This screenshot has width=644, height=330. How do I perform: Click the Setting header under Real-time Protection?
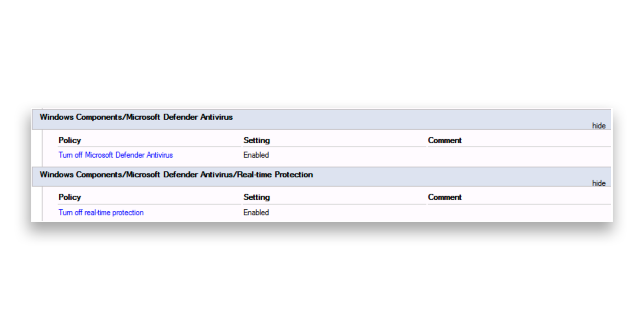coord(257,197)
